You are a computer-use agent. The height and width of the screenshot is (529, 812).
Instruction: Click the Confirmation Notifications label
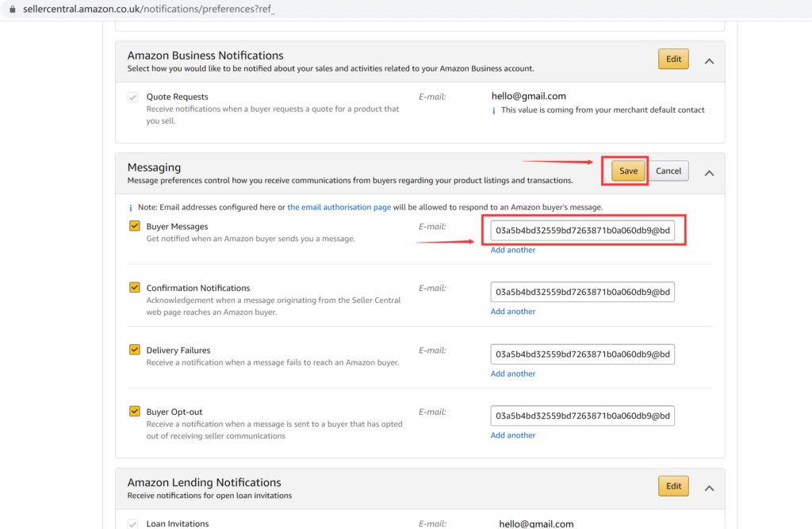(198, 288)
